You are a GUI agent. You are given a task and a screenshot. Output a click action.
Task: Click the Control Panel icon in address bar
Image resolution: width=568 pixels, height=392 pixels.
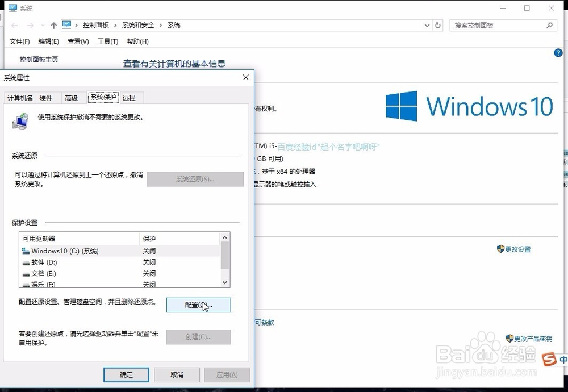(68, 25)
